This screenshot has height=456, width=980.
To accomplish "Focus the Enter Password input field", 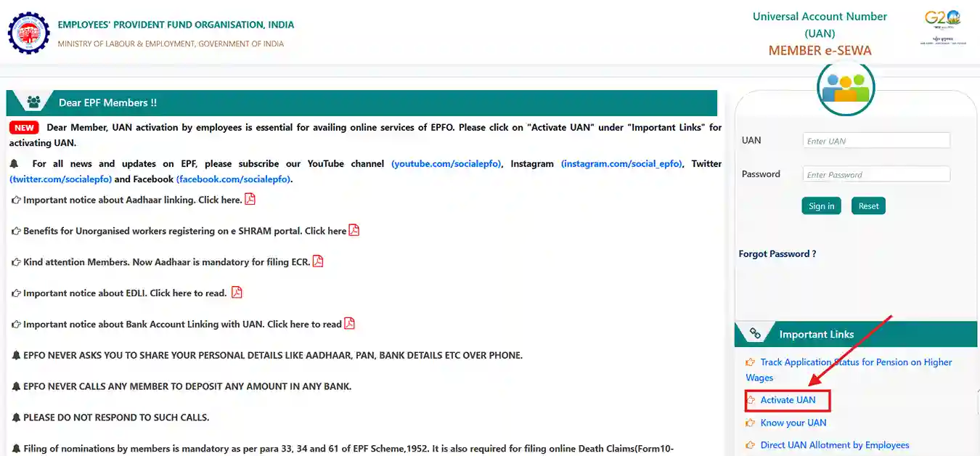I will [x=876, y=174].
